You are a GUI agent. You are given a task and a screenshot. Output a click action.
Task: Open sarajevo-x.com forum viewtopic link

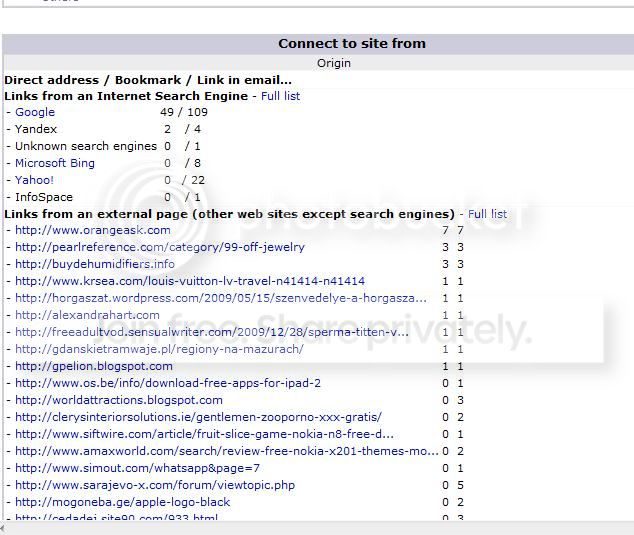point(155,485)
